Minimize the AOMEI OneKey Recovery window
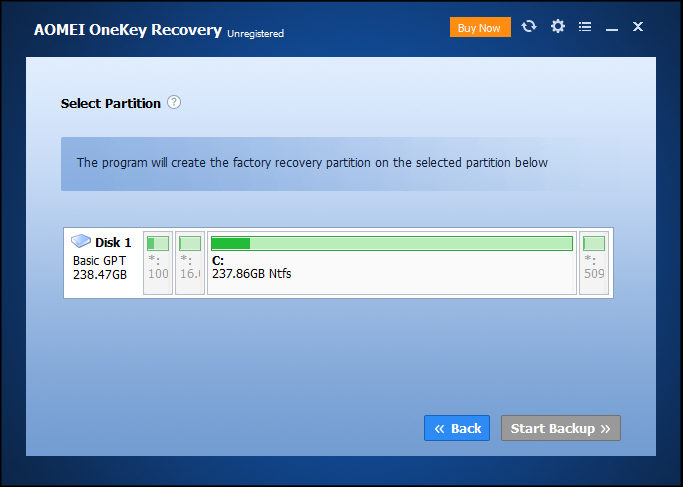Screen dimensions: 683x487 coord(612,29)
